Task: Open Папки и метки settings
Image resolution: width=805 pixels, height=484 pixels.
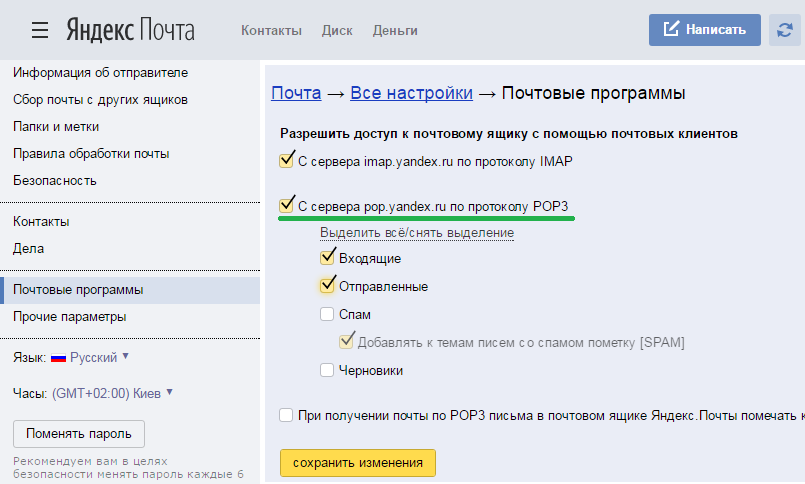Action: [x=56, y=126]
